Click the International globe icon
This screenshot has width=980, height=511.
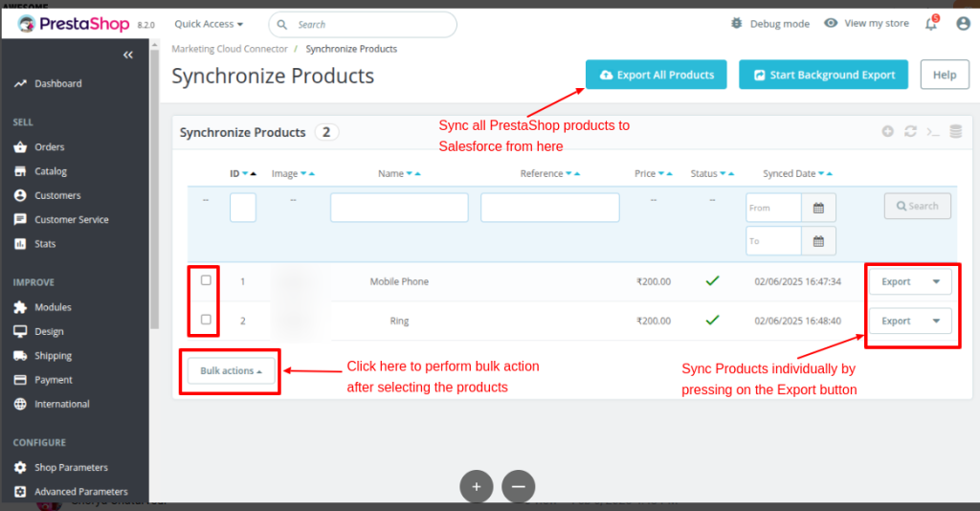[x=20, y=404]
